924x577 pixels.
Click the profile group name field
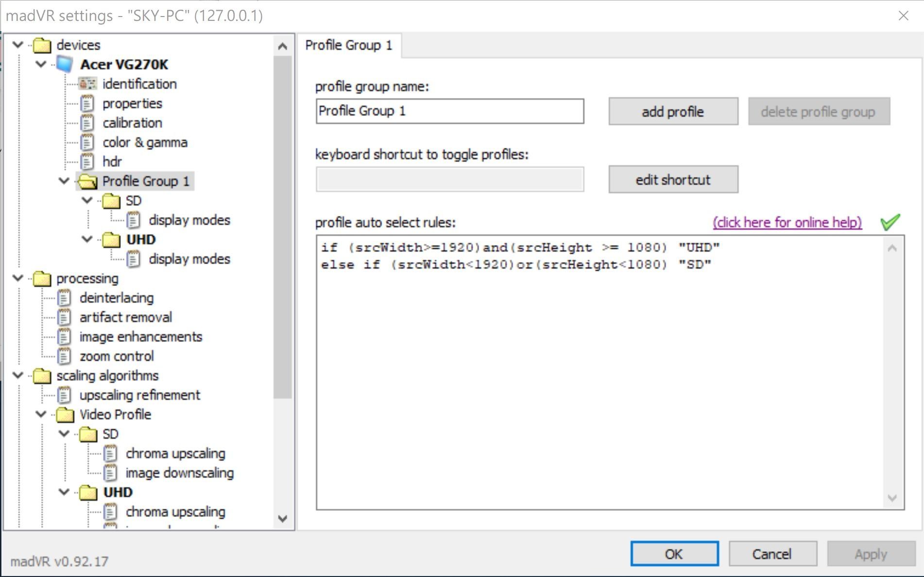(x=450, y=111)
